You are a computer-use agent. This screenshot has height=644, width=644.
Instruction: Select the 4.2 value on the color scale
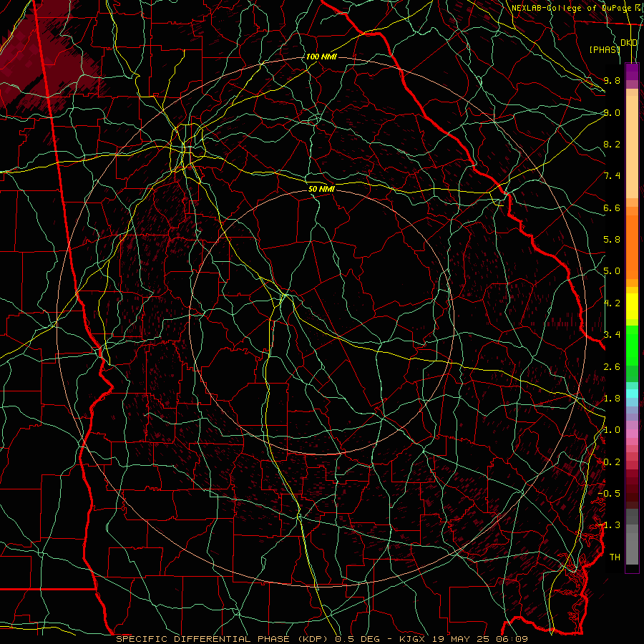[x=612, y=303]
